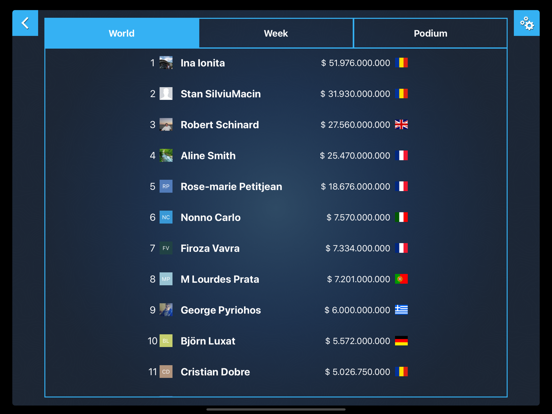Viewport: 552px width, 414px height.
Task: Open settings with the gears icon
Action: [527, 23]
